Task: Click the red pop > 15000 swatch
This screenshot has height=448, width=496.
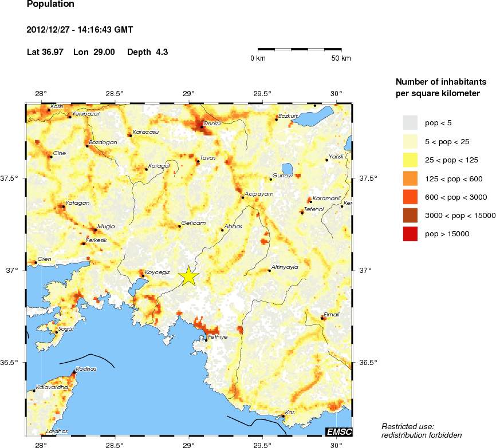Action: 410,233
